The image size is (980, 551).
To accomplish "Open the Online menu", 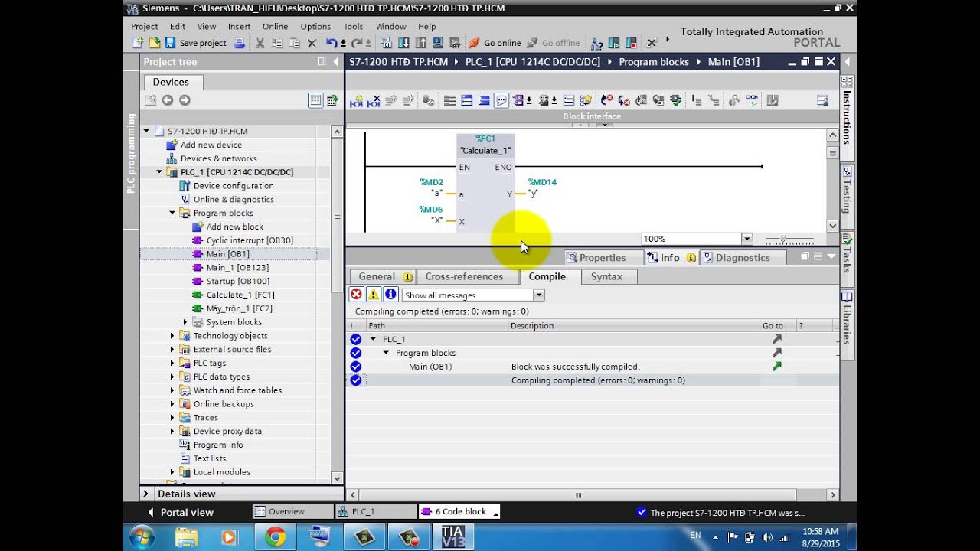I will pyautogui.click(x=275, y=26).
